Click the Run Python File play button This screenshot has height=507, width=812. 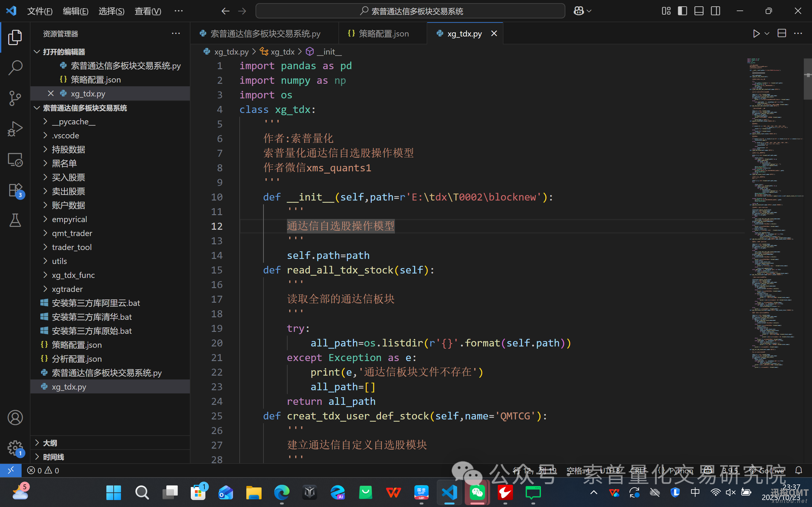pyautogui.click(x=756, y=34)
